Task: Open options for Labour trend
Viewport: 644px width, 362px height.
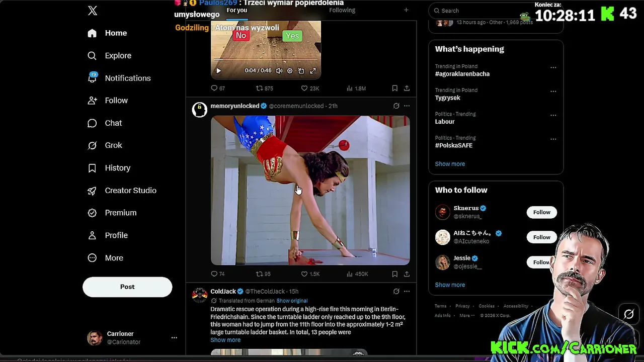Action: click(553, 115)
